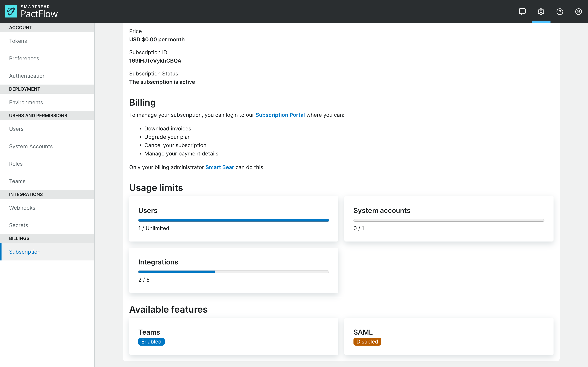Viewport: 588px width, 367px height.
Task: View System Accounts settings
Action: pyautogui.click(x=31, y=146)
